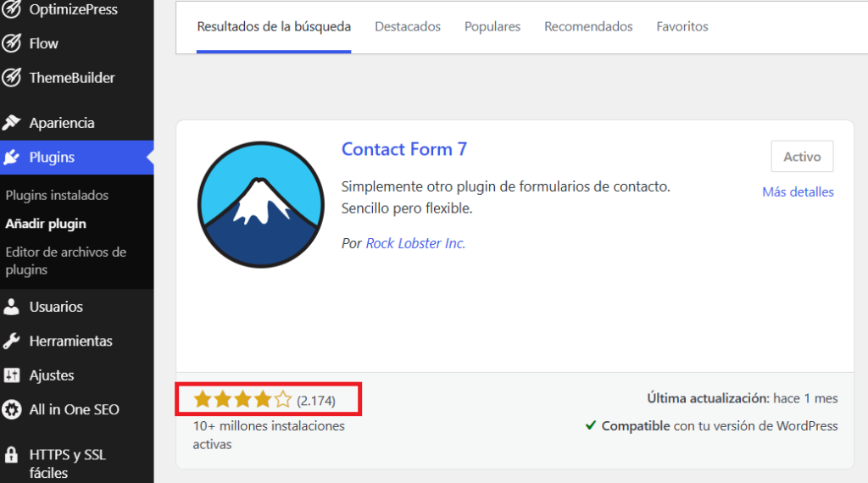Viewport: 868px width, 483px height.
Task: Click the Simplemente otro plugin description text
Action: [x=505, y=197]
